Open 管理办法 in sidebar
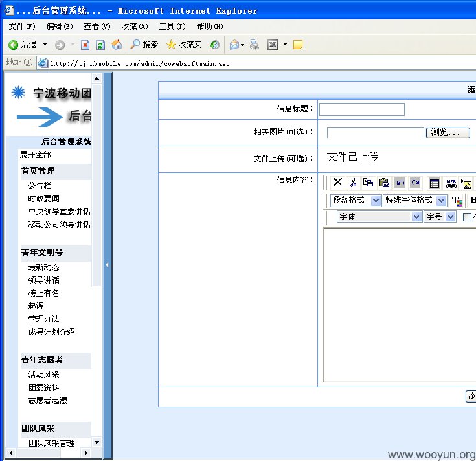 click(44, 319)
